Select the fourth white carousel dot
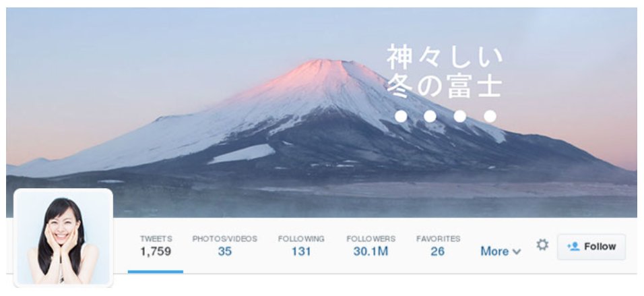This screenshot has height=296, width=644. pos(490,117)
